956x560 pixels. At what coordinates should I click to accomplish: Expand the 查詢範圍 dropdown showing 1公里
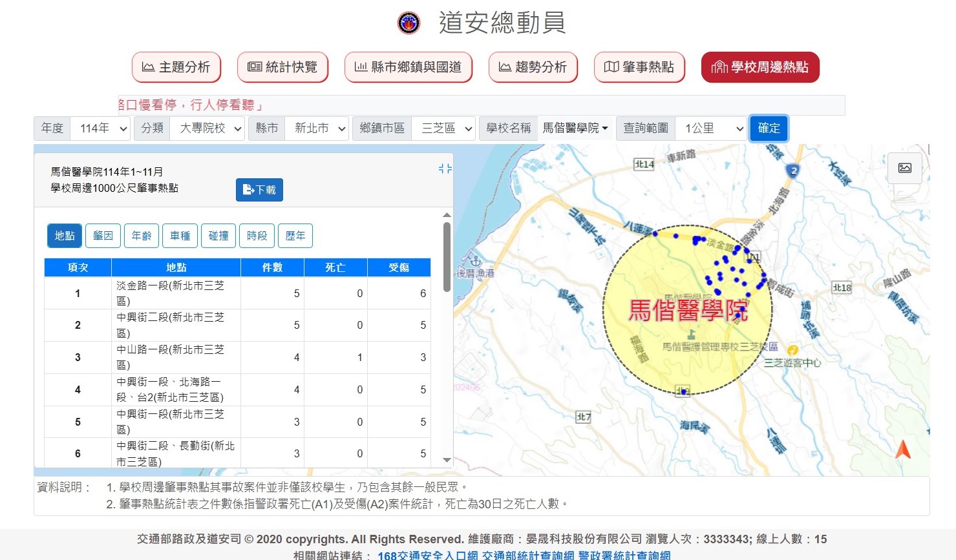[710, 128]
